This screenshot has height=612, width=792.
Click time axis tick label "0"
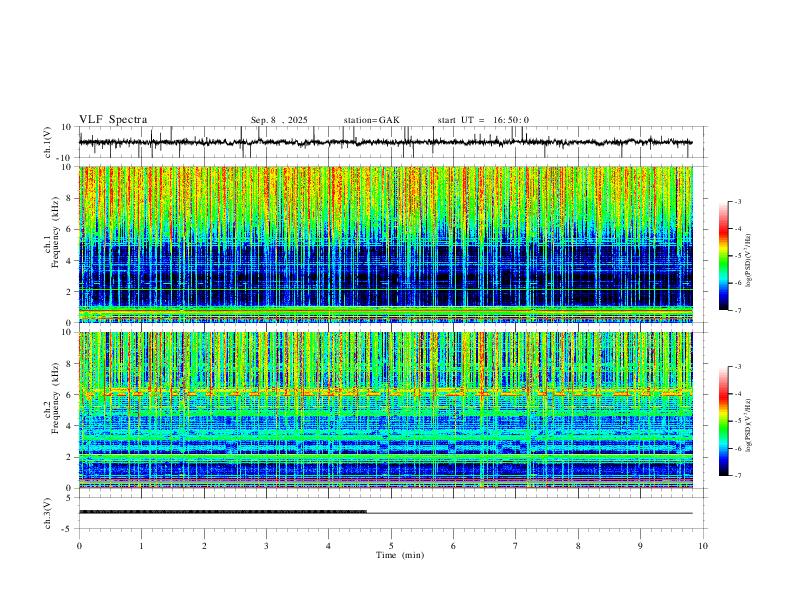coord(79,546)
